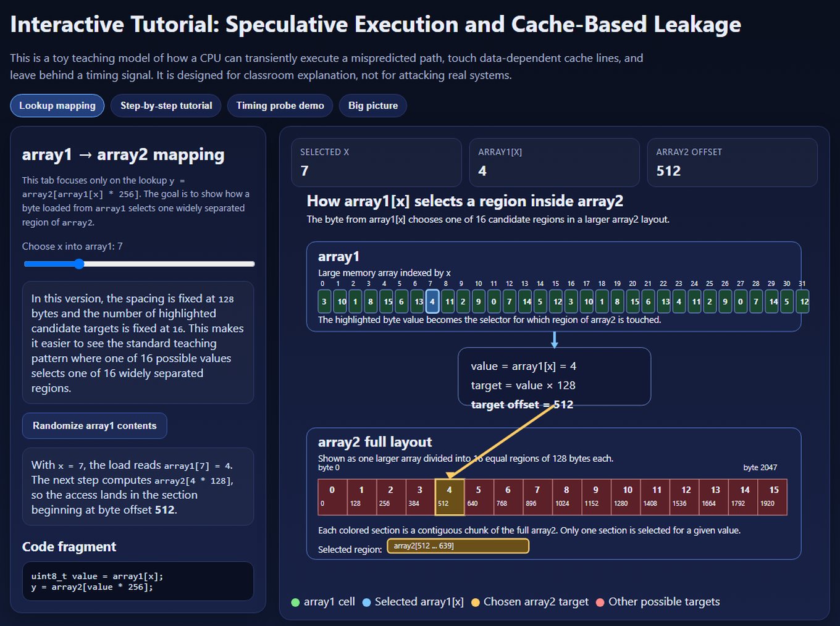
Task: Select highlighted array1 cell at index 7
Action: coord(432,301)
